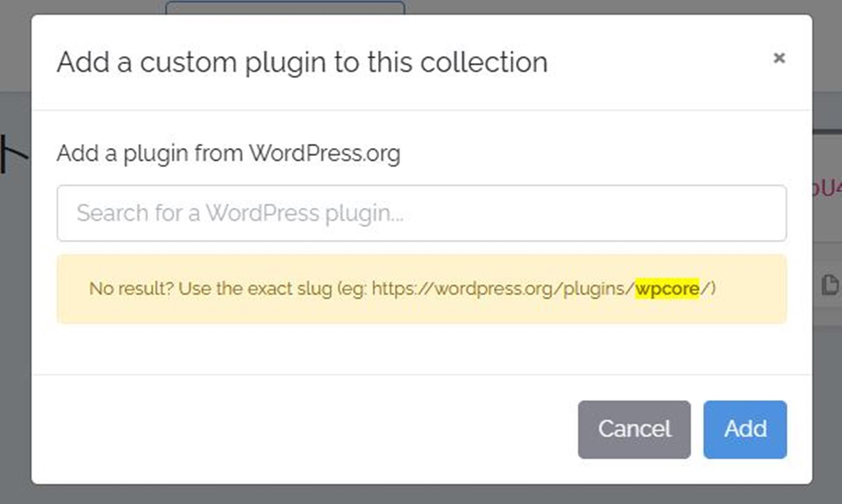842x504 pixels.
Task: Click the copy icon behind the dialog
Action: click(829, 285)
